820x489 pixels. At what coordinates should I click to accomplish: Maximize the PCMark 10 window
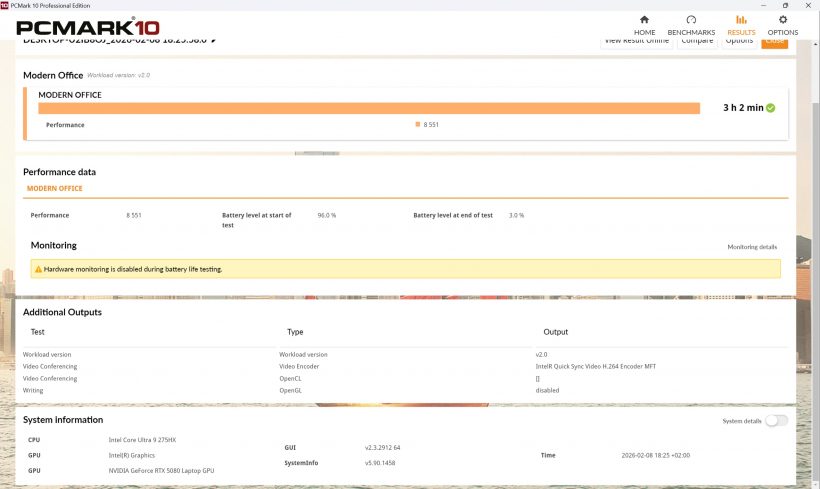785,5
